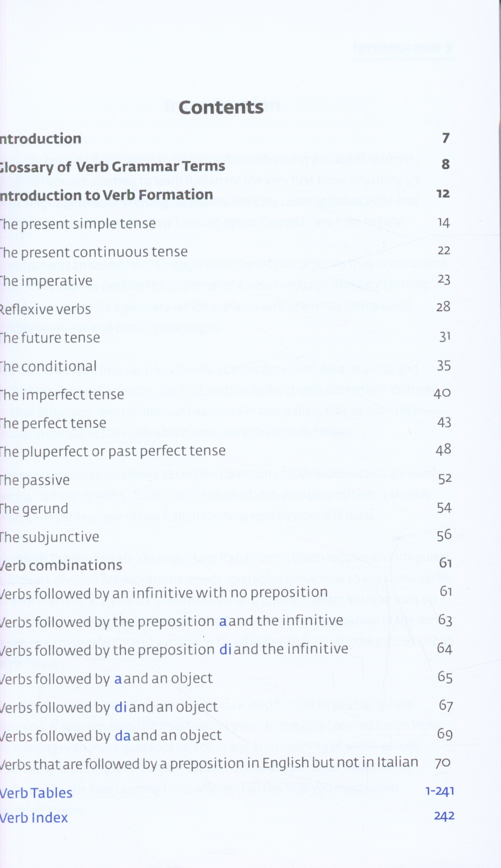Open The future tense section
This screenshot has width=501, height=868.
click(50, 338)
